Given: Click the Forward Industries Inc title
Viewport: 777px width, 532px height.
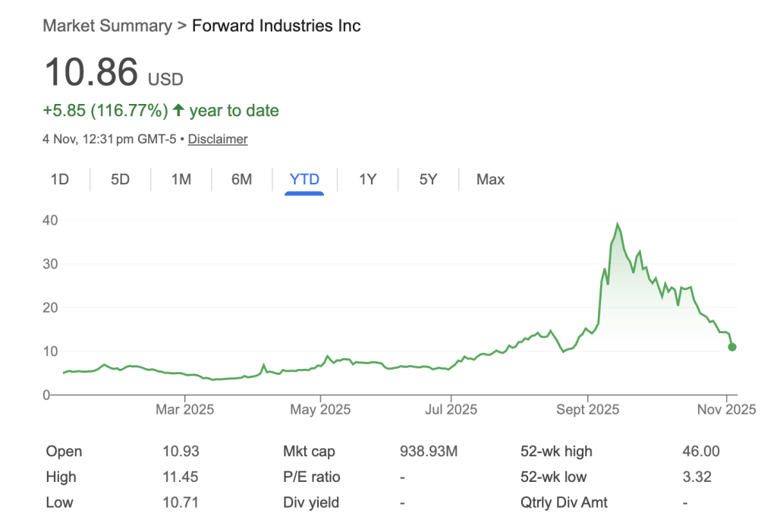Looking at the screenshot, I should pos(277,25).
